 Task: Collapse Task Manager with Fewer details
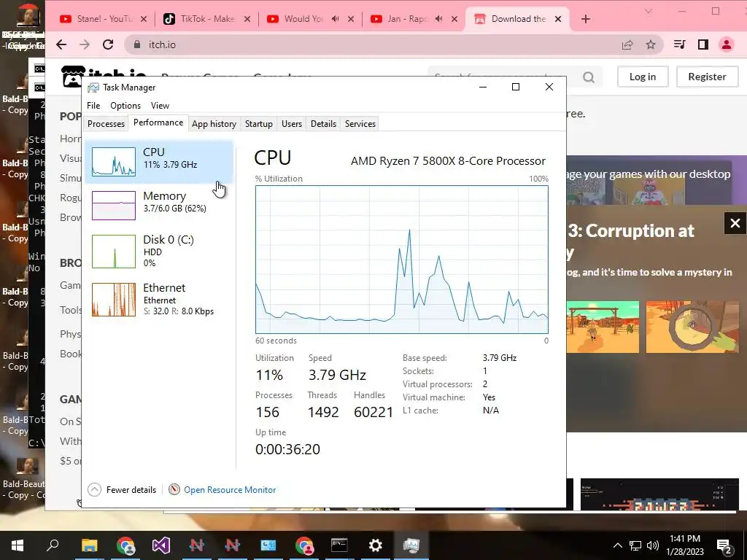[x=122, y=489]
